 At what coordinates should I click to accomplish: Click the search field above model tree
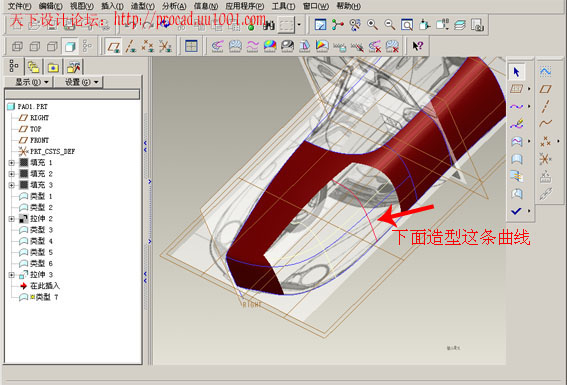72,94
